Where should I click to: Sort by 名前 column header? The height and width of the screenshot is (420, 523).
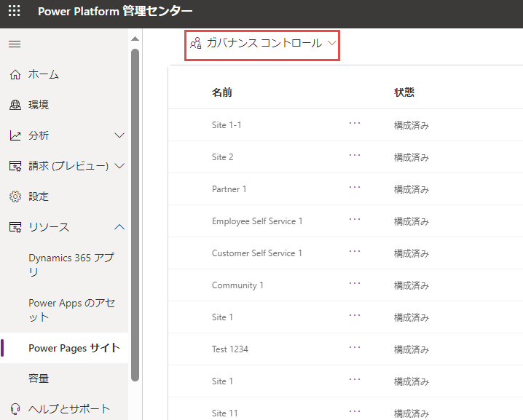click(222, 92)
